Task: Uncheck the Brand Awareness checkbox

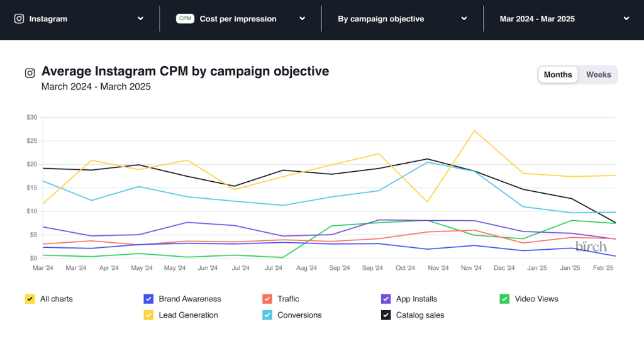Action: click(x=148, y=299)
